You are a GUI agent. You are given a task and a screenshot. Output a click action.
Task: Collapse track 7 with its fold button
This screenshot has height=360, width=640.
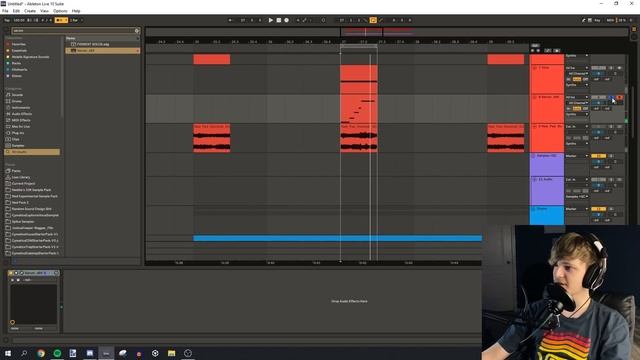point(534,68)
